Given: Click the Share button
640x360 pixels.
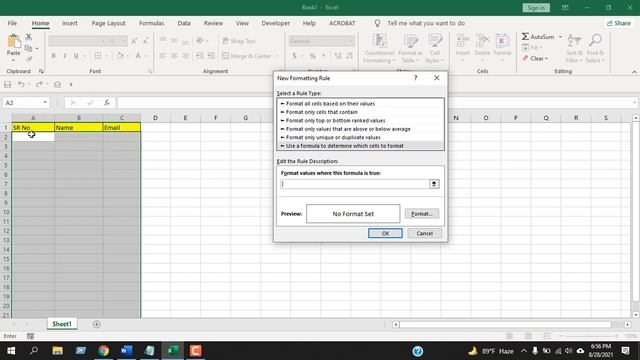Looking at the screenshot, I should (x=619, y=23).
